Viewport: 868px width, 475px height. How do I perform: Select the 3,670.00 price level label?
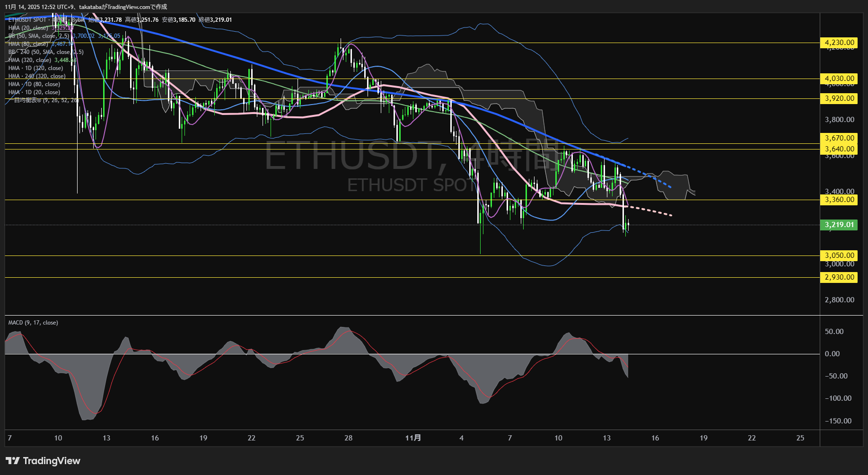tap(838, 137)
